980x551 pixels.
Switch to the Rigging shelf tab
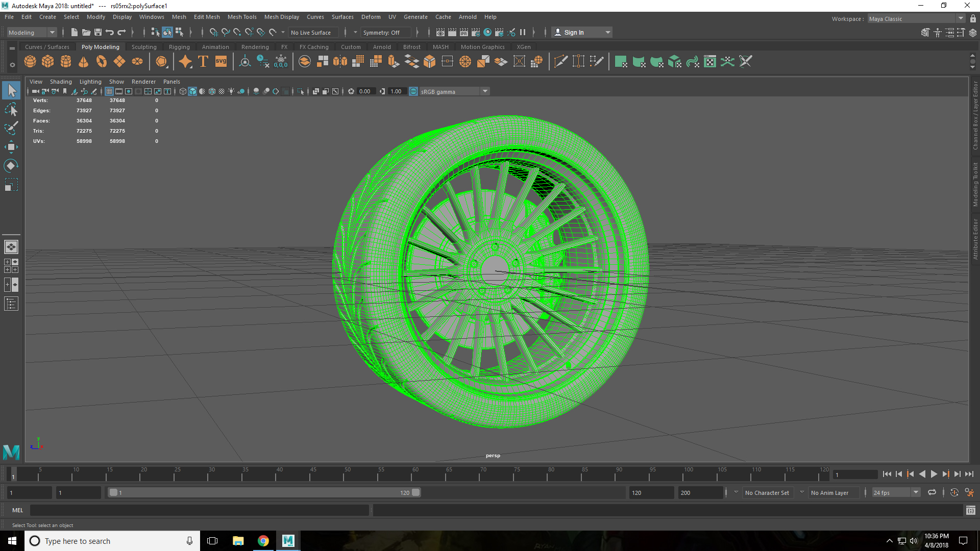coord(179,47)
